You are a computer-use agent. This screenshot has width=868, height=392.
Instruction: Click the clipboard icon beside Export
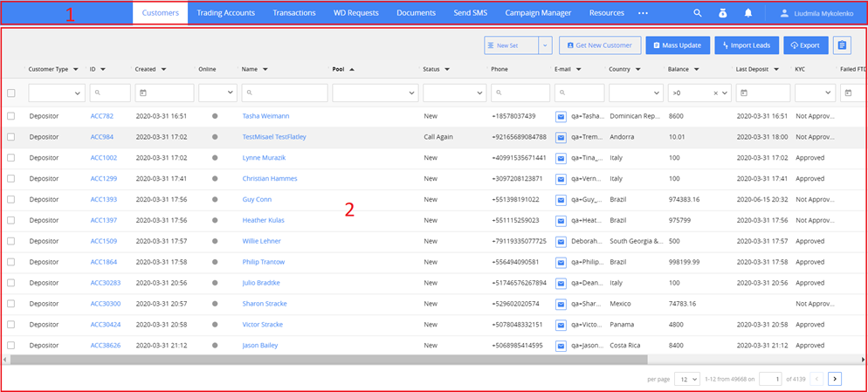point(842,45)
